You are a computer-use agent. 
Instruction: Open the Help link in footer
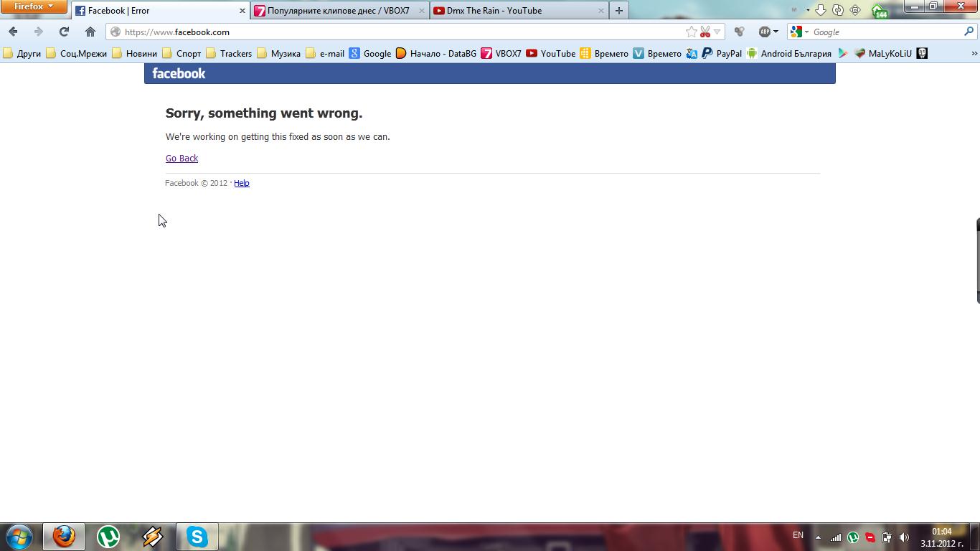point(242,183)
